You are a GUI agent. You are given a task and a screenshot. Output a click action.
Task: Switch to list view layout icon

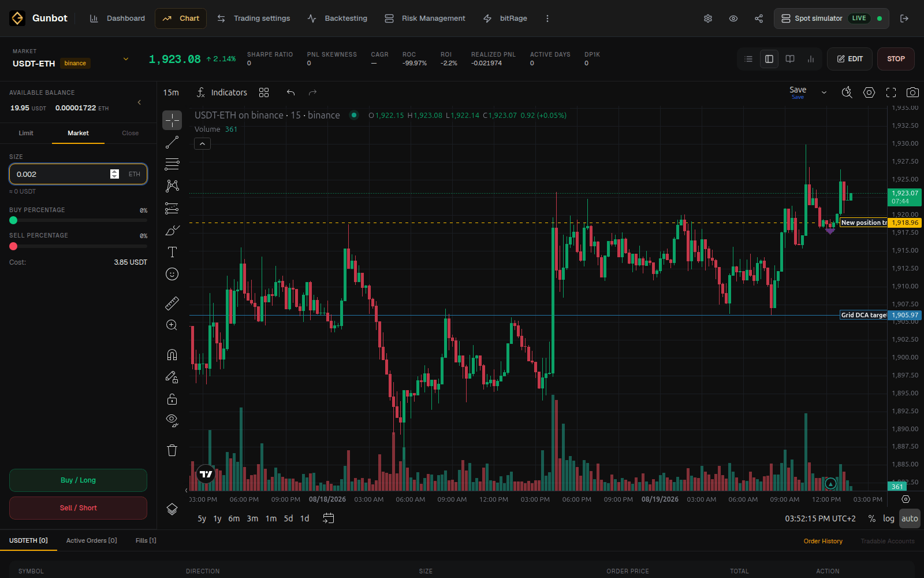(748, 59)
